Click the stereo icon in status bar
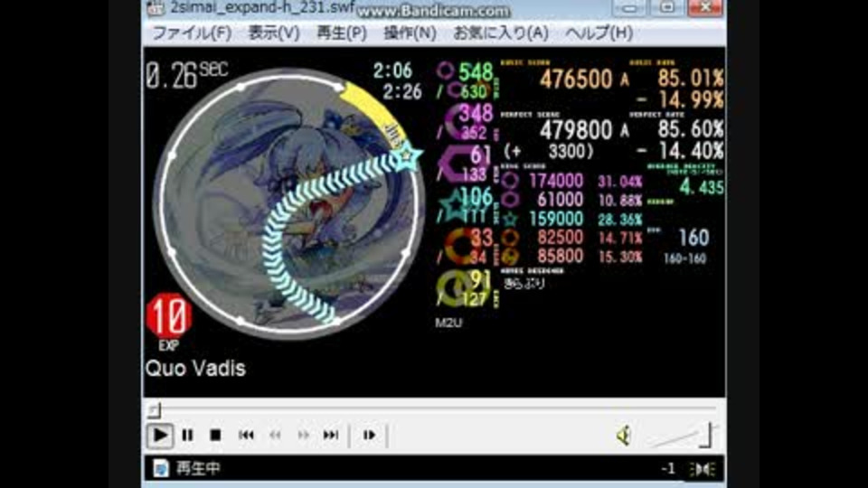This screenshot has height=488, width=868. [x=703, y=469]
